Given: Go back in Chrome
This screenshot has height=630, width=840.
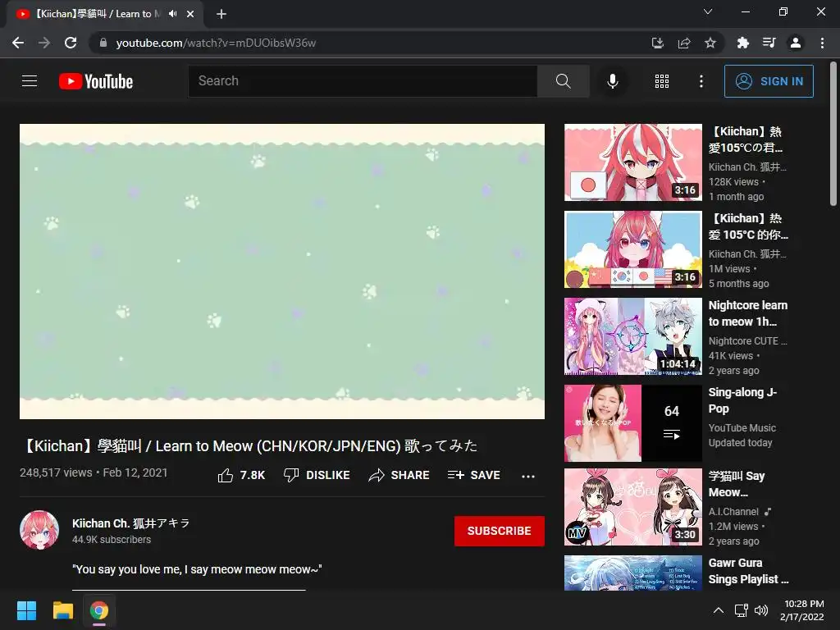Looking at the screenshot, I should 18,43.
